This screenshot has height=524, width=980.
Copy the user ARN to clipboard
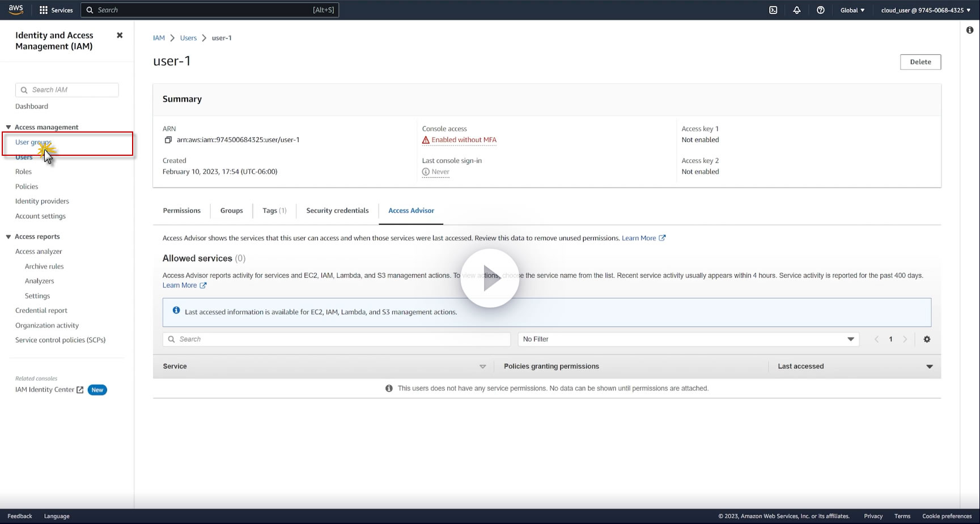(168, 140)
